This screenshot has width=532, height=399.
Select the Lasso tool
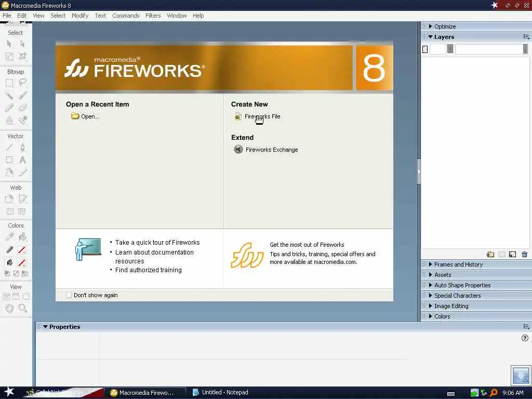pyautogui.click(x=22, y=83)
